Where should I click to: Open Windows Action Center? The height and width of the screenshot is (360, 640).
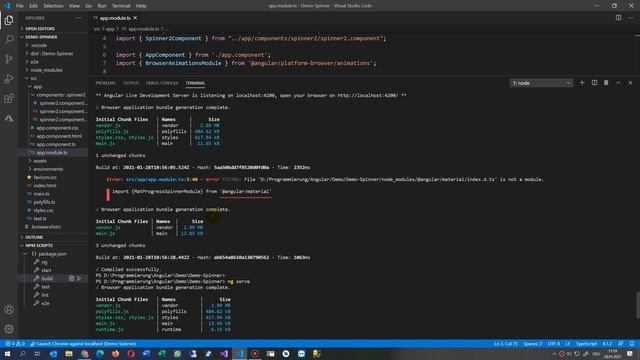(630, 354)
